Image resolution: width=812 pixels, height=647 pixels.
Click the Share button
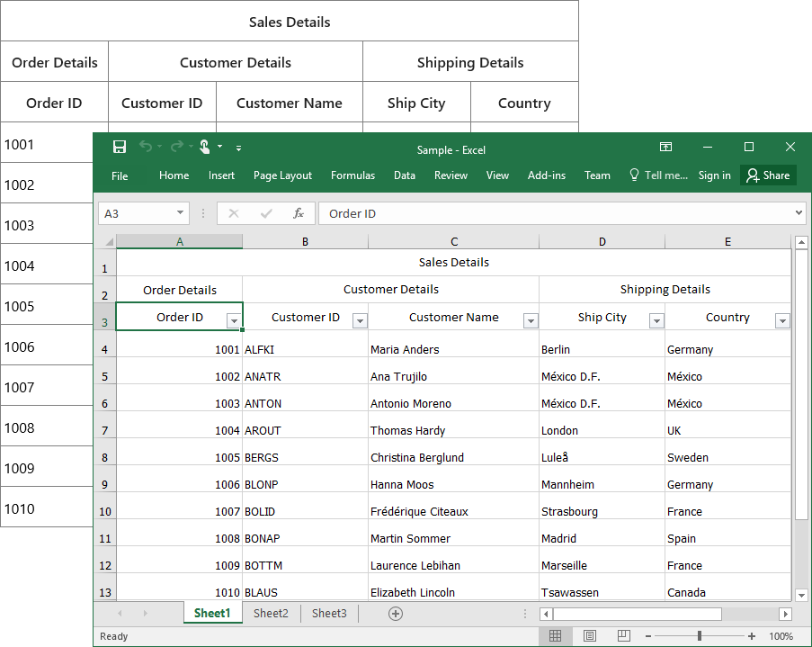point(768,175)
